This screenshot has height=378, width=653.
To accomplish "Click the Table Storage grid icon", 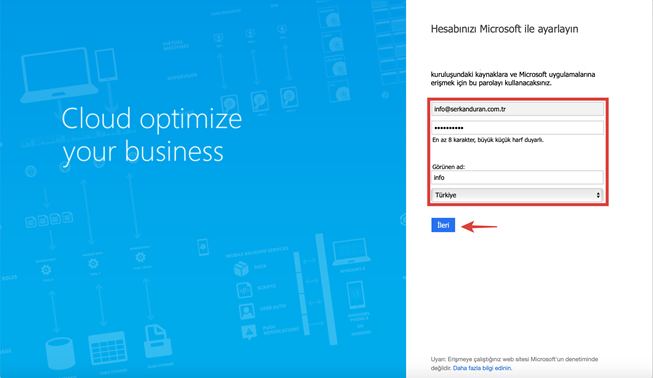I will (107, 348).
